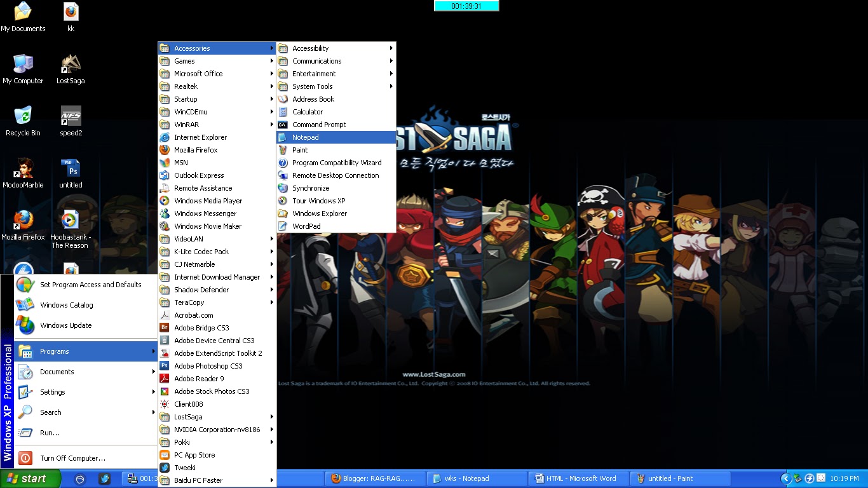868x488 pixels.
Task: Click the WordPad icon in Accessories
Action: (283, 226)
